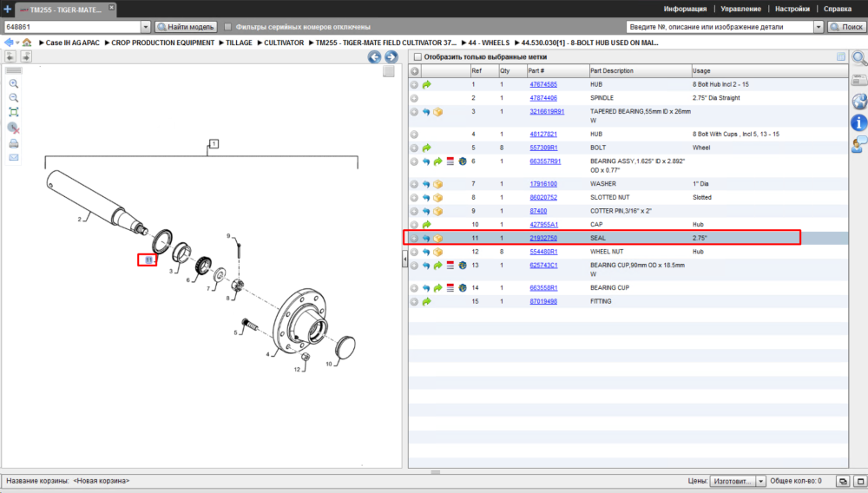Viewport: 868px width, 493px height.
Task: Click the green arrow icon for HUB row 1
Action: (x=426, y=85)
